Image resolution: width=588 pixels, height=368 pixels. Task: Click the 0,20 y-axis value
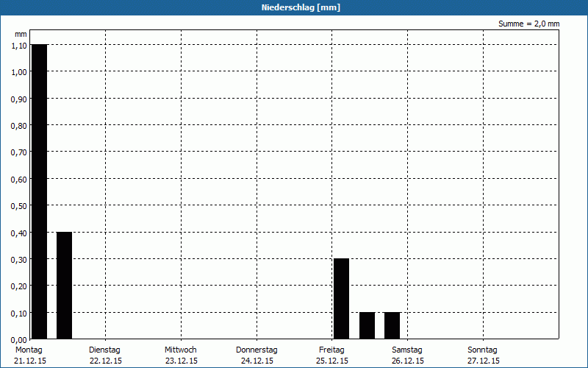pyautogui.click(x=19, y=286)
